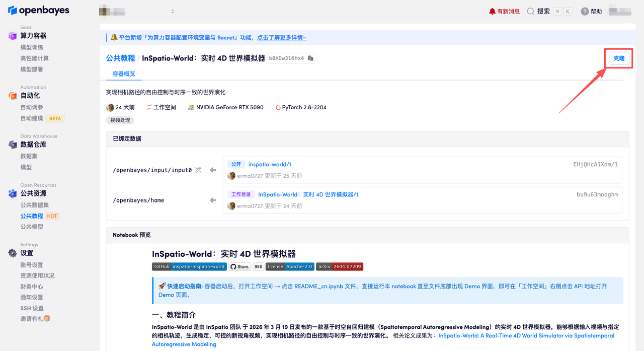Open 通知设置
This screenshot has width=644, height=351.
tap(32, 297)
